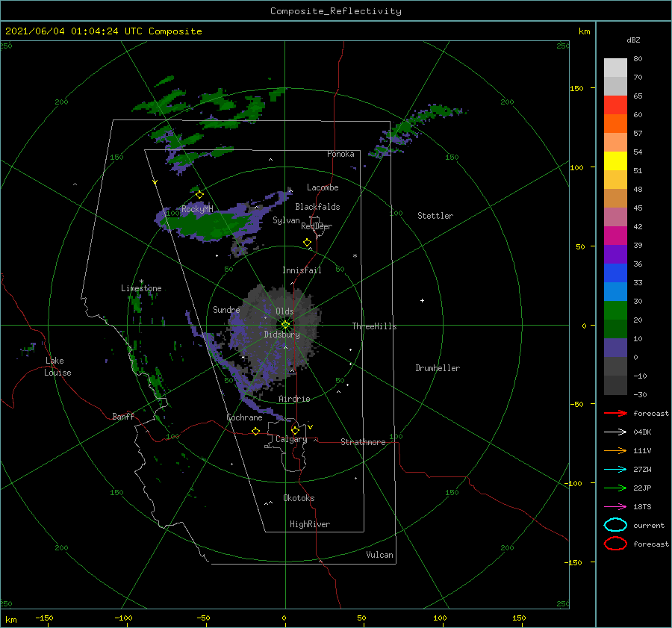Click the dBZ legend heading

point(633,40)
